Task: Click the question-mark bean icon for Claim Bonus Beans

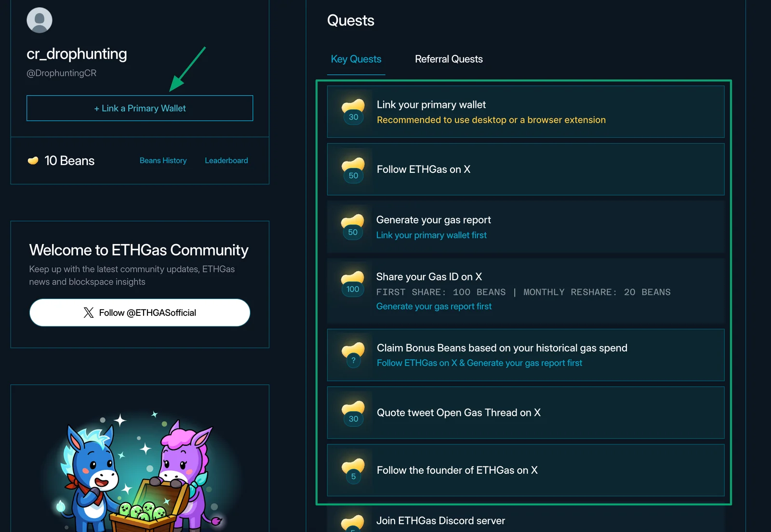Action: tap(353, 355)
